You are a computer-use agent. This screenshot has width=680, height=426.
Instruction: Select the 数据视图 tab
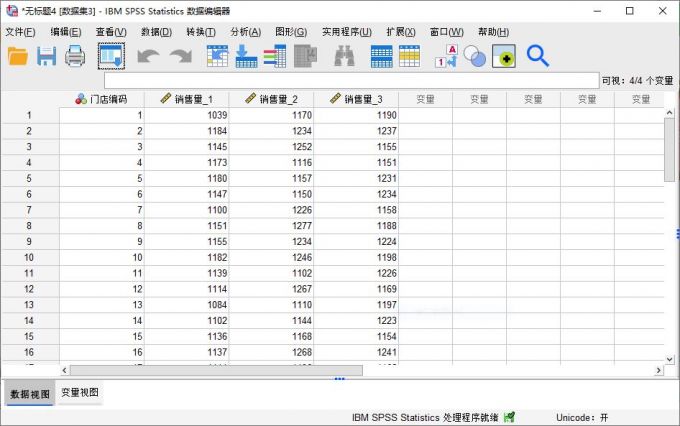[30, 393]
